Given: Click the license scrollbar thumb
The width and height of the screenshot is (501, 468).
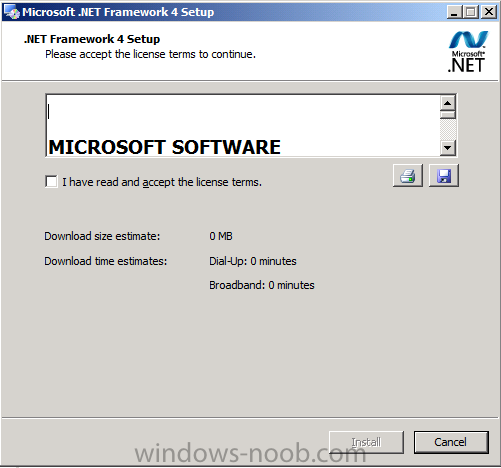Looking at the screenshot, I should tap(448, 115).
